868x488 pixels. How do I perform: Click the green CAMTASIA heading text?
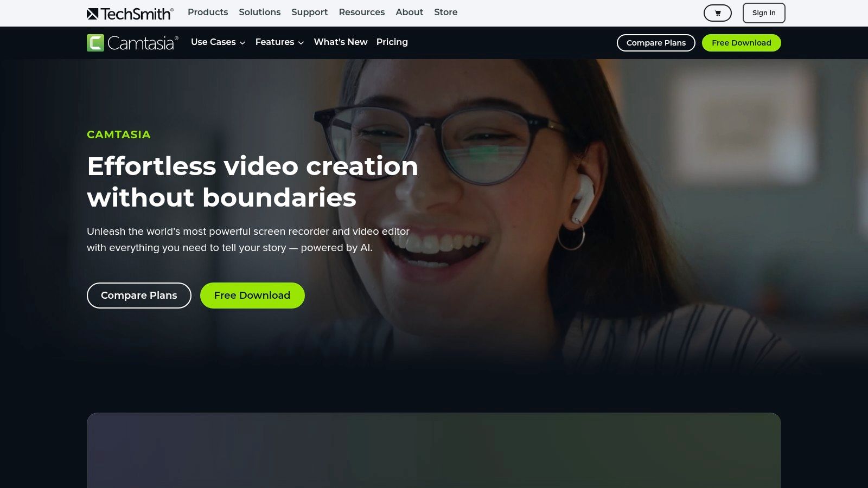pyautogui.click(x=119, y=134)
